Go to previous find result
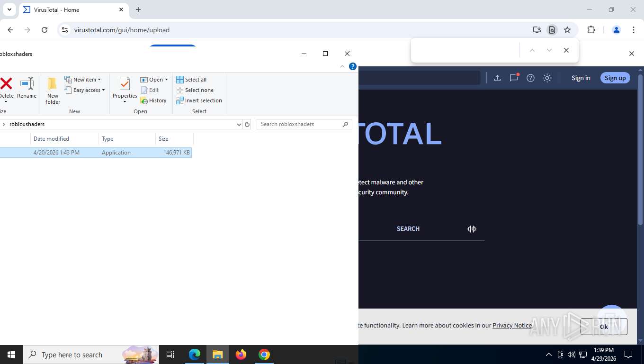The height and width of the screenshot is (364, 644). tap(532, 50)
